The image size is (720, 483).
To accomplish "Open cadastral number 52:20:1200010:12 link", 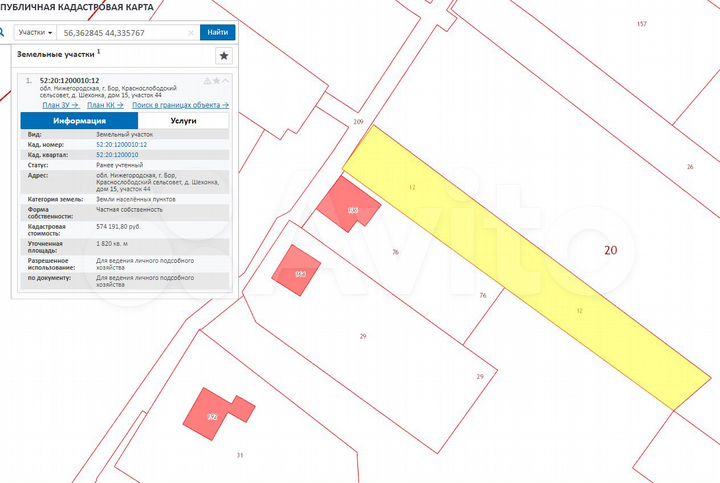I will (x=121, y=145).
